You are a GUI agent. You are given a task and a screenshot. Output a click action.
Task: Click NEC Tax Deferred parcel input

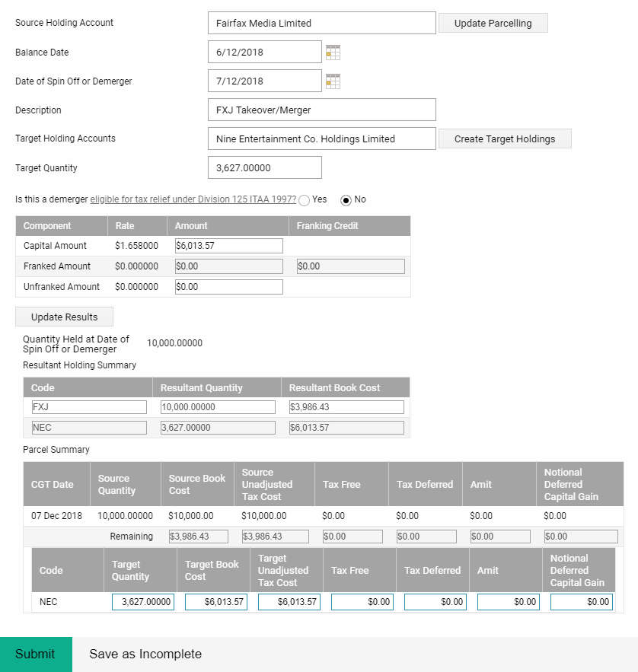click(x=435, y=602)
